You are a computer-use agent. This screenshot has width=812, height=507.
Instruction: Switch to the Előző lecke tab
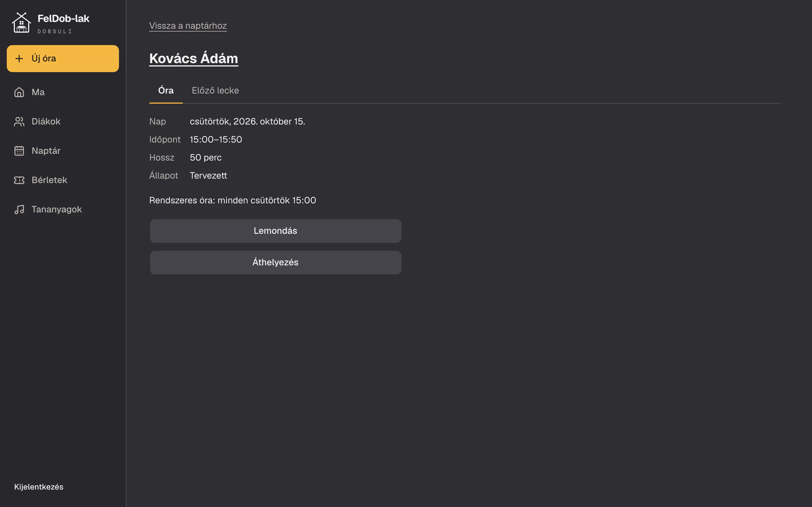click(215, 90)
